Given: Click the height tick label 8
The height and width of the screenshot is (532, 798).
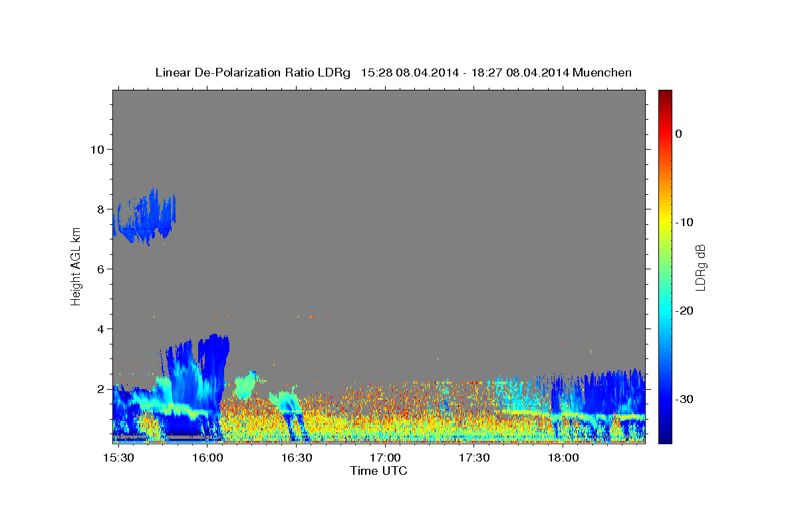Looking at the screenshot, I should click(x=100, y=209).
